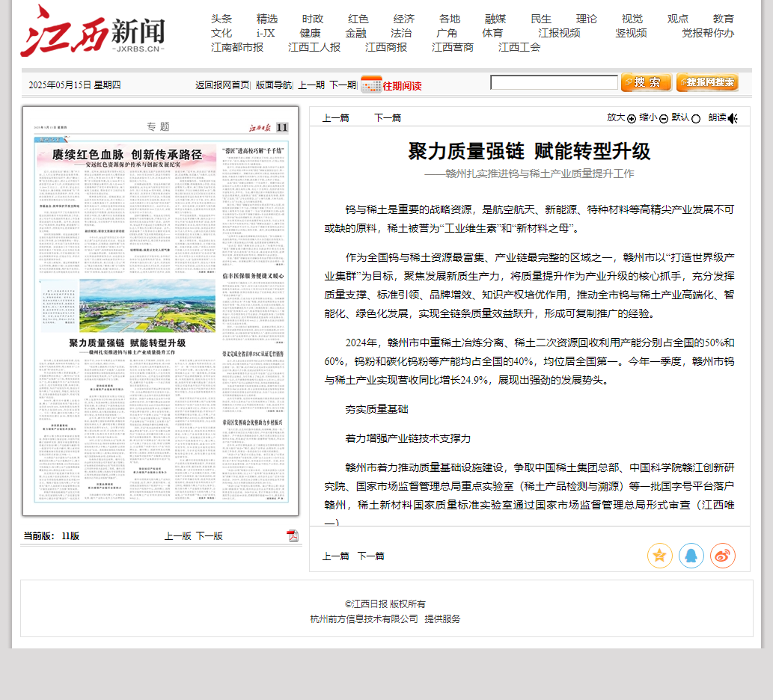Image resolution: width=773 pixels, height=700 pixels.
Task: Click the 放大 zoom-in plus icon
Action: point(632,119)
